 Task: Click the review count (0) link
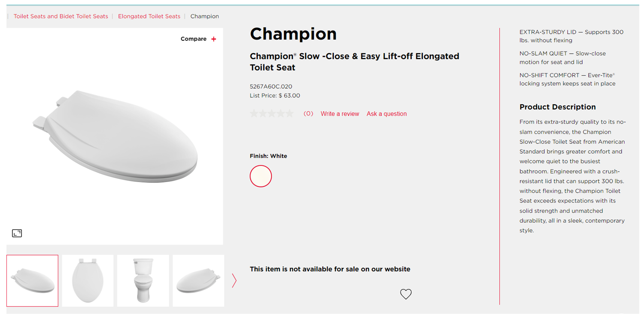[x=308, y=114]
